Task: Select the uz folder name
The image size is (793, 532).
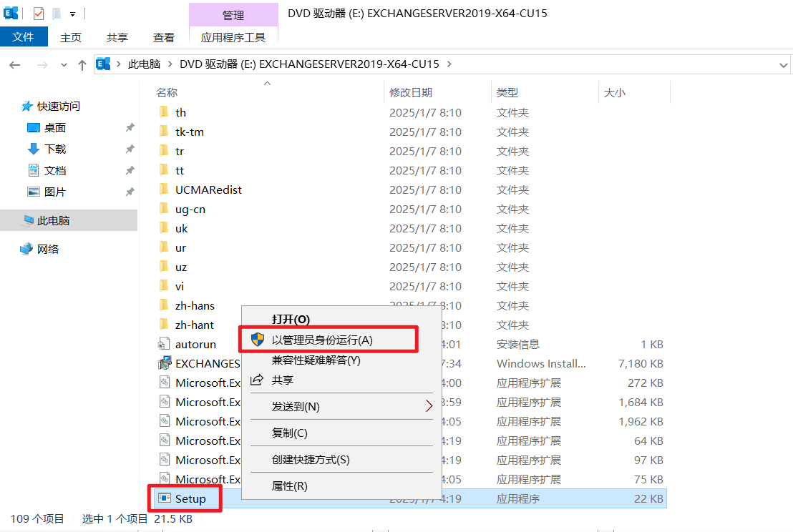Action: click(x=181, y=267)
